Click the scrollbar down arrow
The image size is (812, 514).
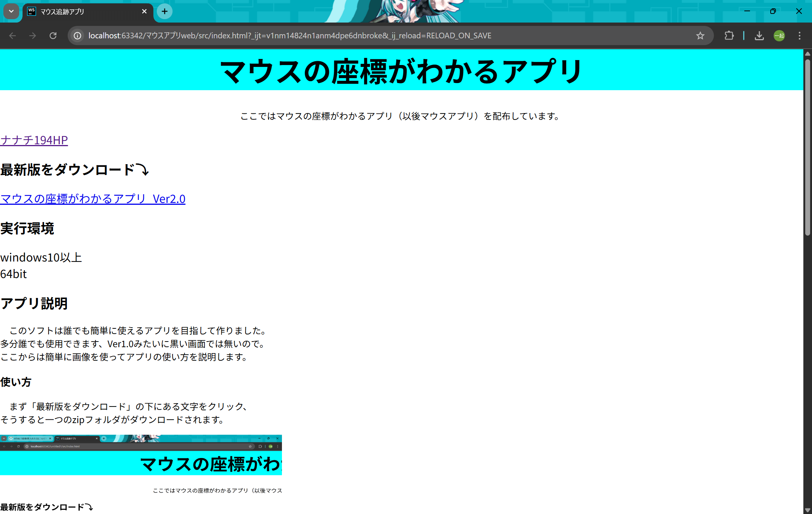(807, 510)
